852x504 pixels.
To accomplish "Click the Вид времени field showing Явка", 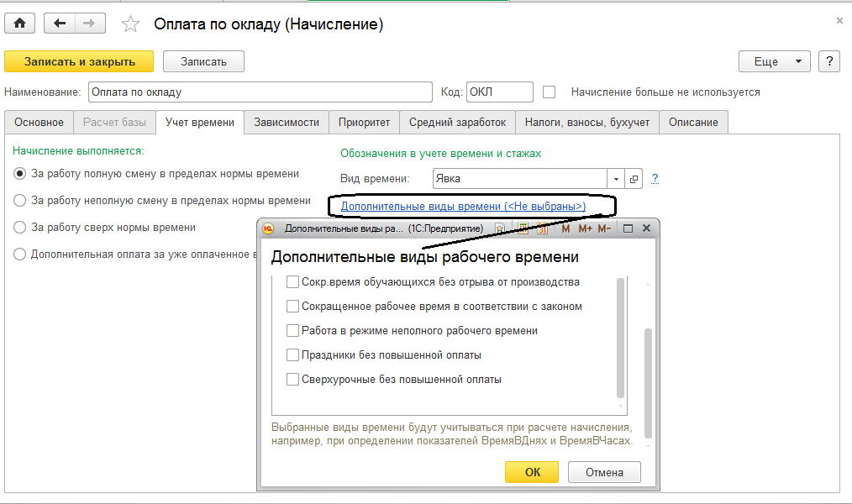I will pos(520,179).
